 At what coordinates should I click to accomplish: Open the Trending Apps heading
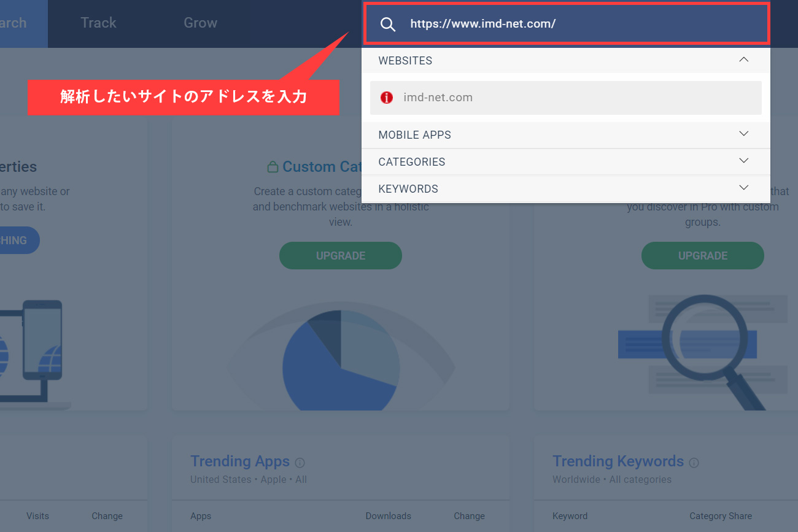[x=240, y=461]
